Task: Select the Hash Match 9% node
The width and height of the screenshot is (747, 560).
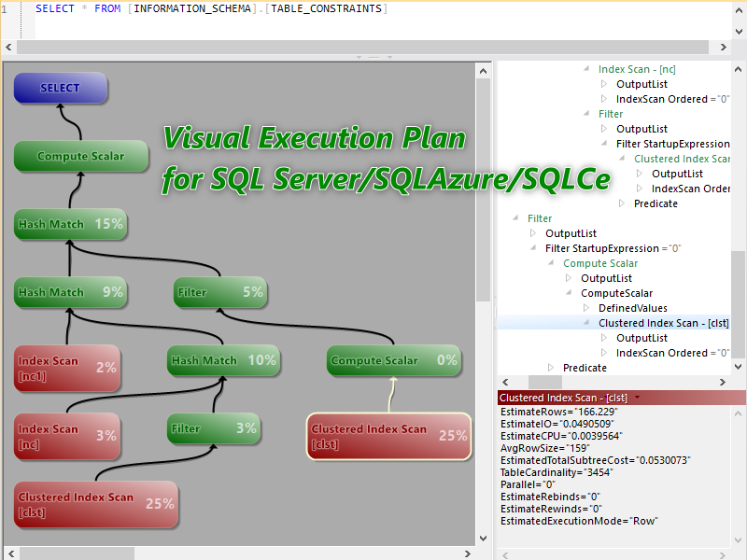Action: pos(71,292)
